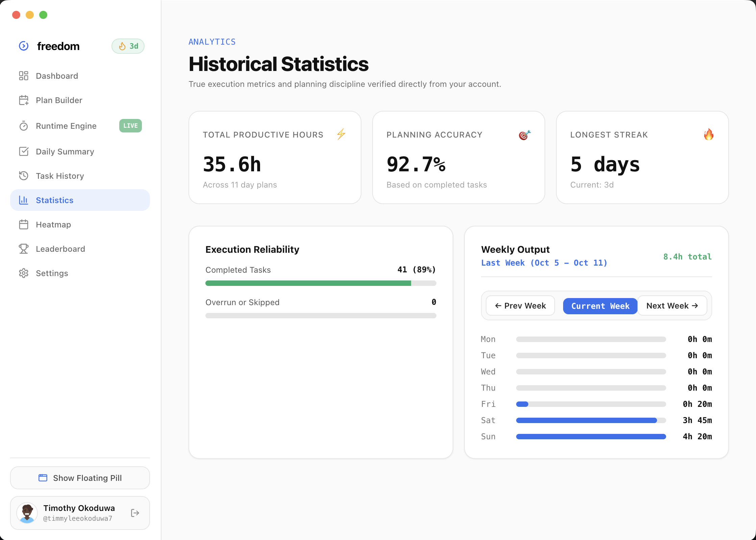Click the freedom logo icon
The image size is (756, 540).
pyautogui.click(x=24, y=46)
